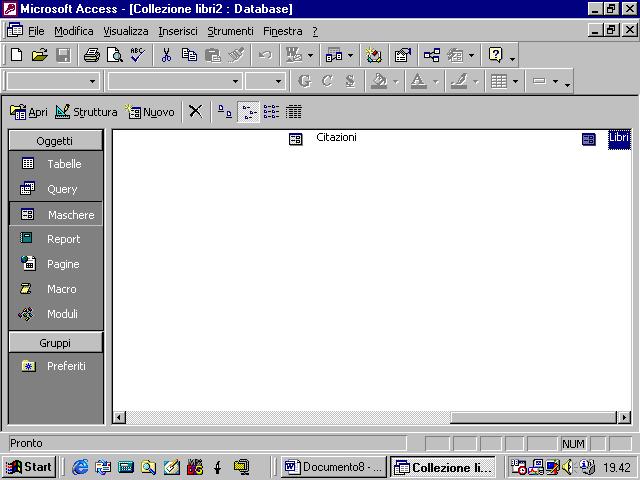Screen dimensions: 640x480
Task: Switch to Large Icons view
Action: pos(224,111)
